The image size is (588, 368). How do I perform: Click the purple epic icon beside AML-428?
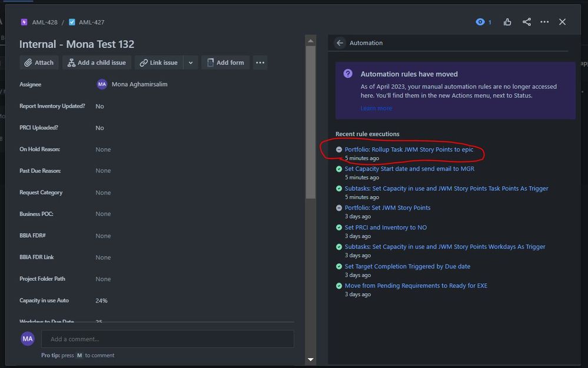[24, 22]
